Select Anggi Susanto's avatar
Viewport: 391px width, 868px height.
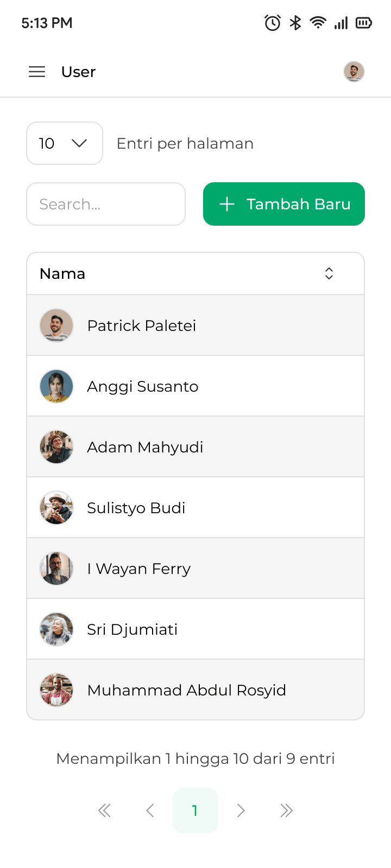pos(56,386)
